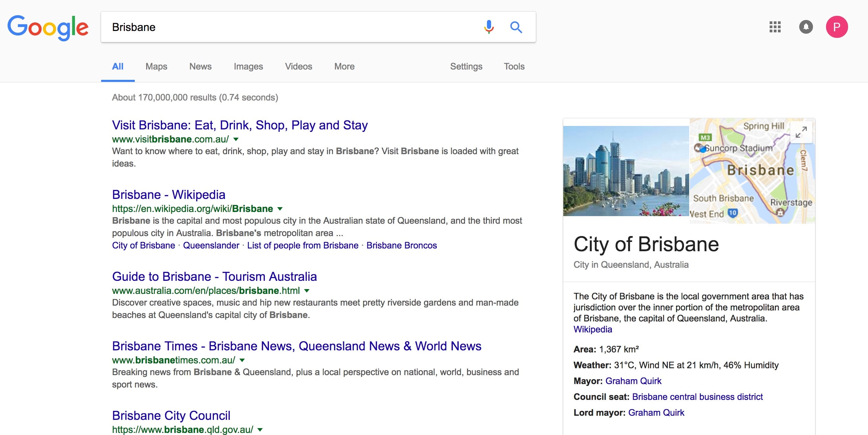Open dropdown arrow beside australia.com URL
The height and width of the screenshot is (435, 868).
(x=307, y=291)
